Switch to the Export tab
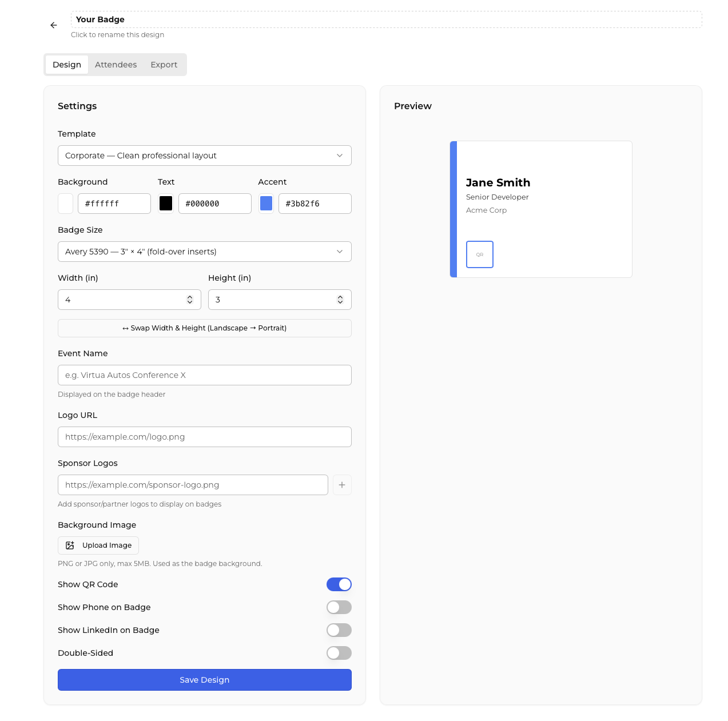This screenshot has height=721, width=728. (164, 65)
